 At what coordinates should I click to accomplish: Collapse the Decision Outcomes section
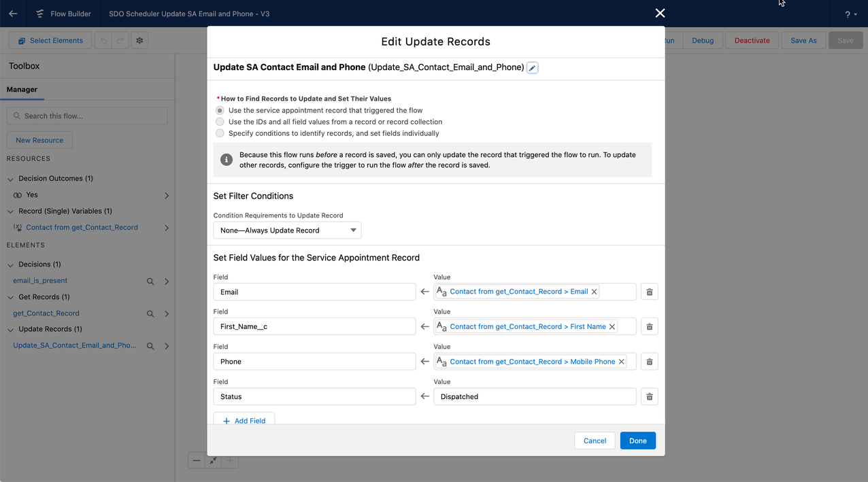point(10,178)
